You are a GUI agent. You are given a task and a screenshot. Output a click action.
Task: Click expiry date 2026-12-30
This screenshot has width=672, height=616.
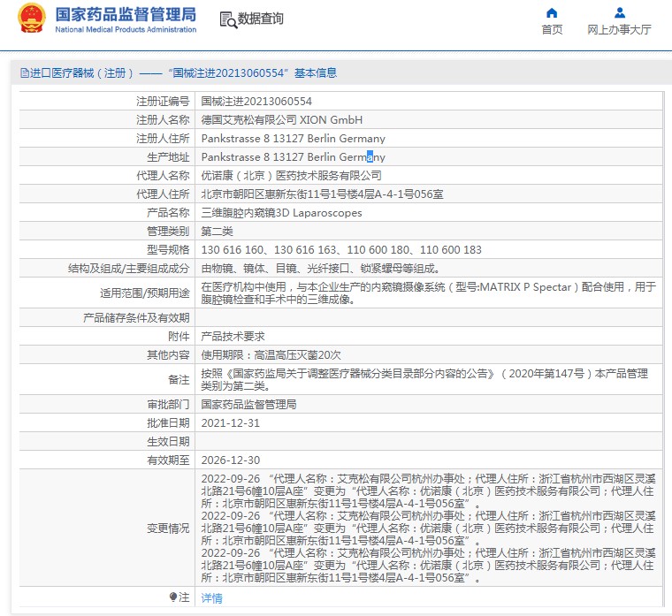click(231, 460)
